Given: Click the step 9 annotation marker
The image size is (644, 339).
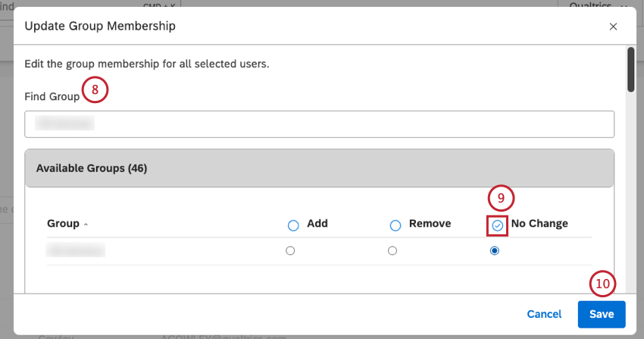Looking at the screenshot, I should coord(501,199).
